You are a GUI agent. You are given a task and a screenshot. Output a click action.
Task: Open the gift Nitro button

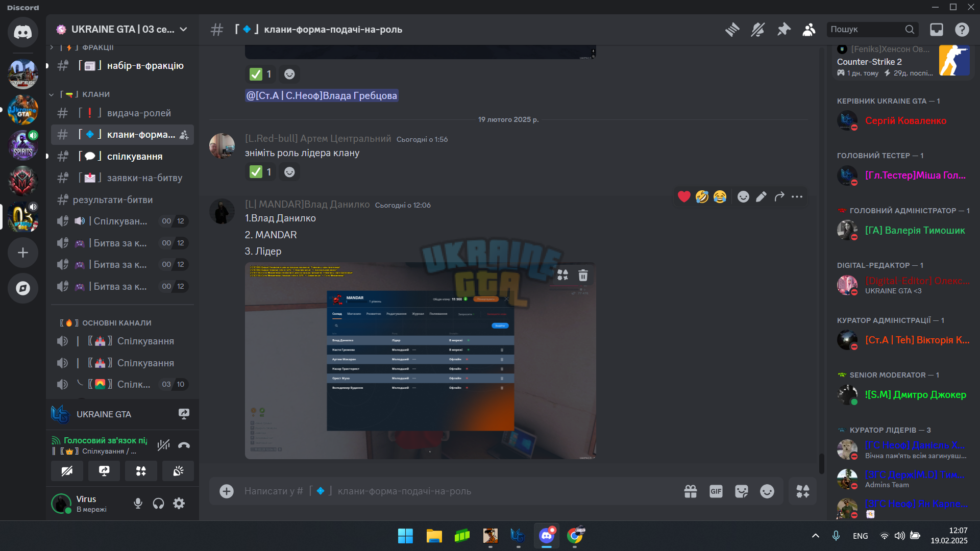tap(691, 491)
